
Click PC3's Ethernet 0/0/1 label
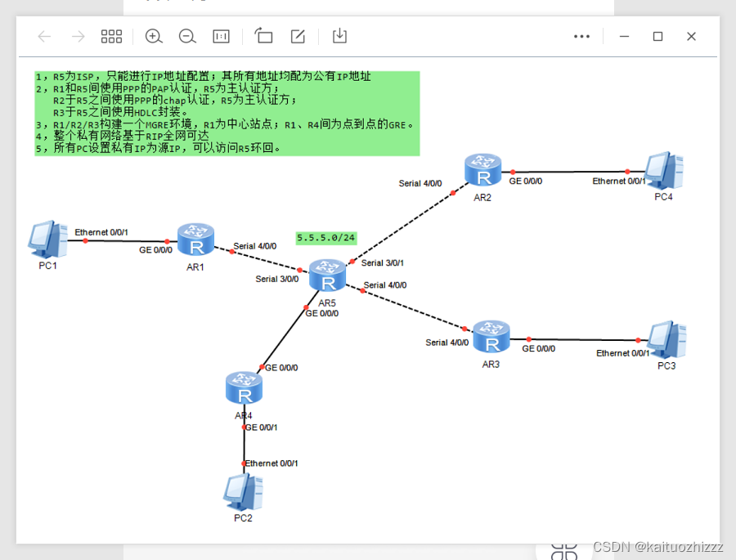pos(623,353)
